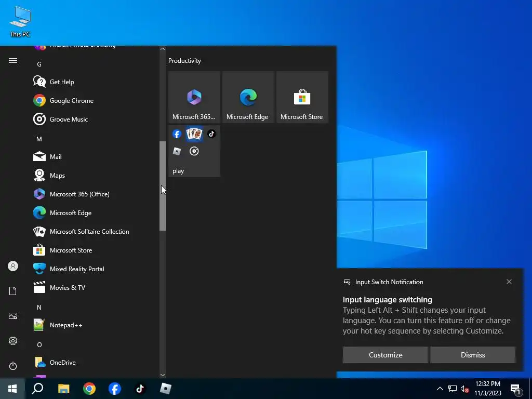Viewport: 532px width, 399px height.
Task: Open TikTok from the taskbar
Action: [x=140, y=389]
